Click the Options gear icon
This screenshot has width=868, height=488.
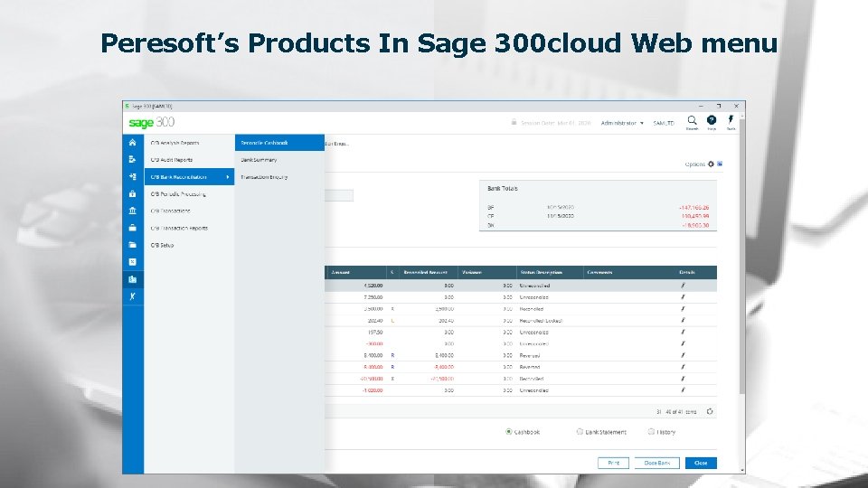pos(711,164)
